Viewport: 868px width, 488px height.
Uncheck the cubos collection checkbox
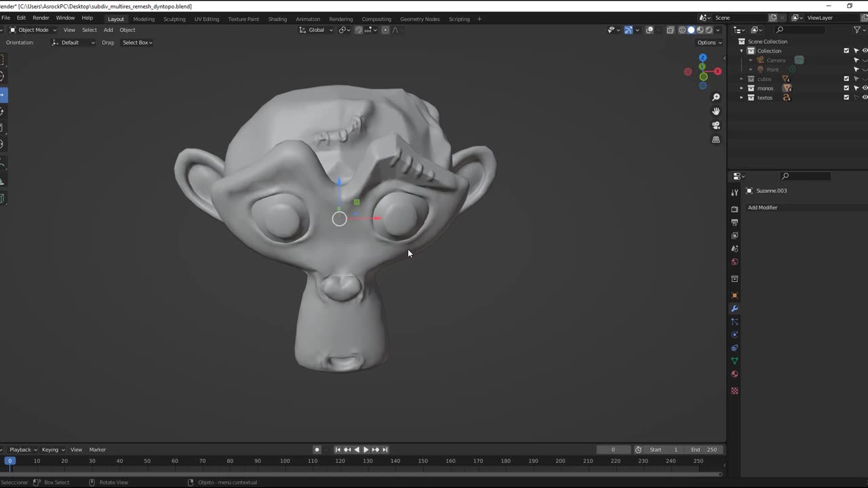click(x=846, y=79)
